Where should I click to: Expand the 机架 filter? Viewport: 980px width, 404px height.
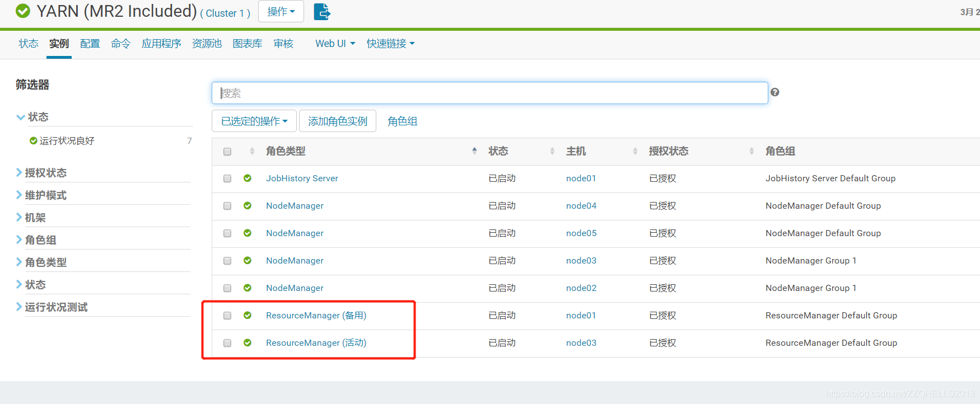point(31,217)
